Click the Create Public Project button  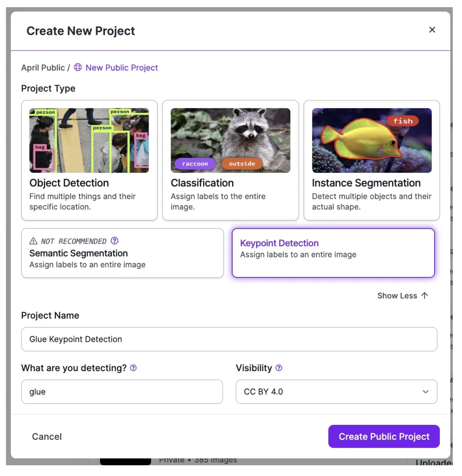click(384, 436)
